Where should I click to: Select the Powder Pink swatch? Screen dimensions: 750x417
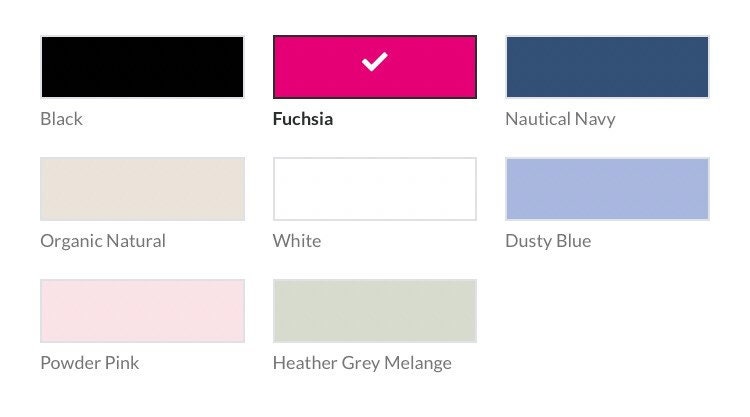click(142, 311)
